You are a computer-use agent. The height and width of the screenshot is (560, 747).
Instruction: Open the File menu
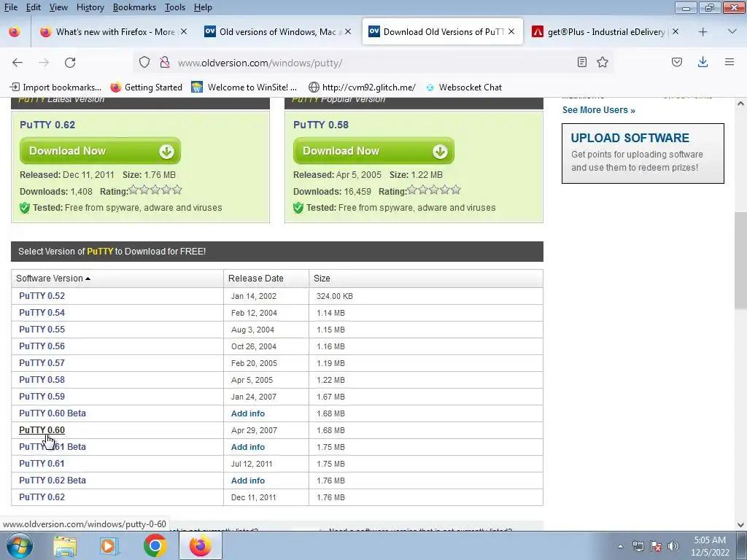pyautogui.click(x=11, y=7)
